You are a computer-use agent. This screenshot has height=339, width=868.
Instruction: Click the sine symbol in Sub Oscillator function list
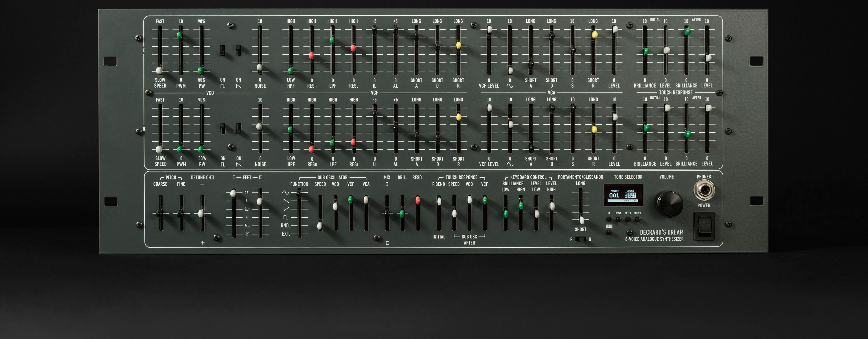point(285,192)
